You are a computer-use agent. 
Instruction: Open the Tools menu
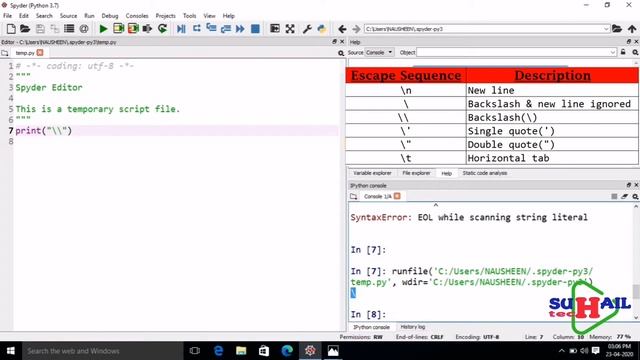tap(189, 16)
